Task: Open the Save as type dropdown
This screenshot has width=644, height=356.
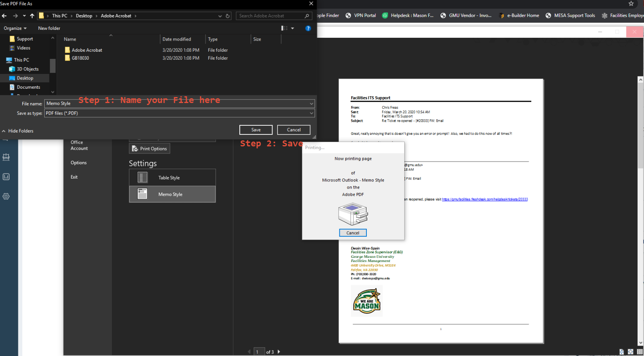Action: (x=180, y=113)
